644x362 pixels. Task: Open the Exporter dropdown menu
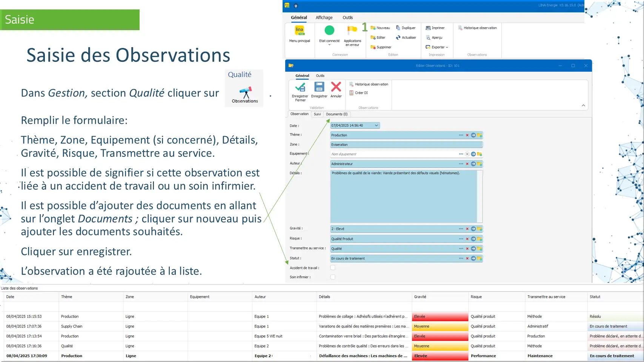click(437, 47)
